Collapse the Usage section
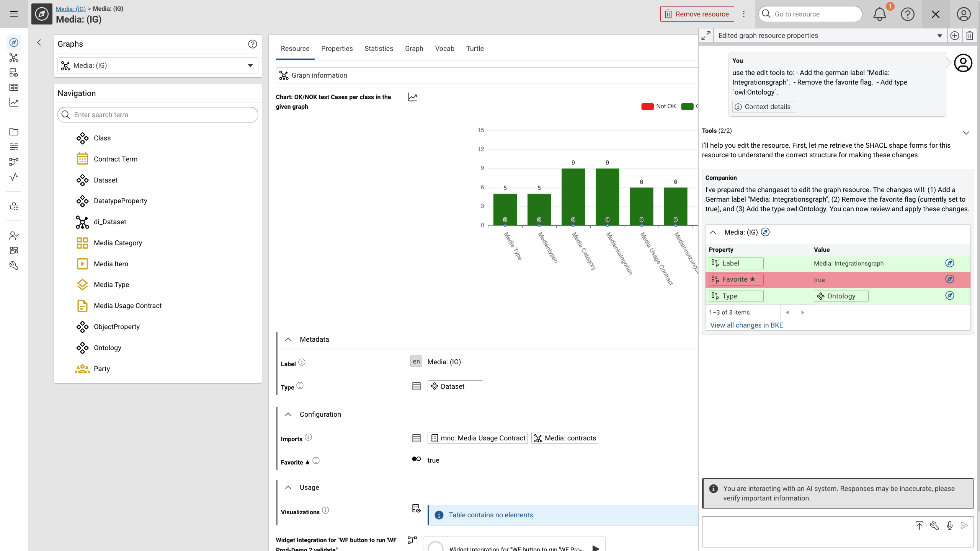 point(288,487)
